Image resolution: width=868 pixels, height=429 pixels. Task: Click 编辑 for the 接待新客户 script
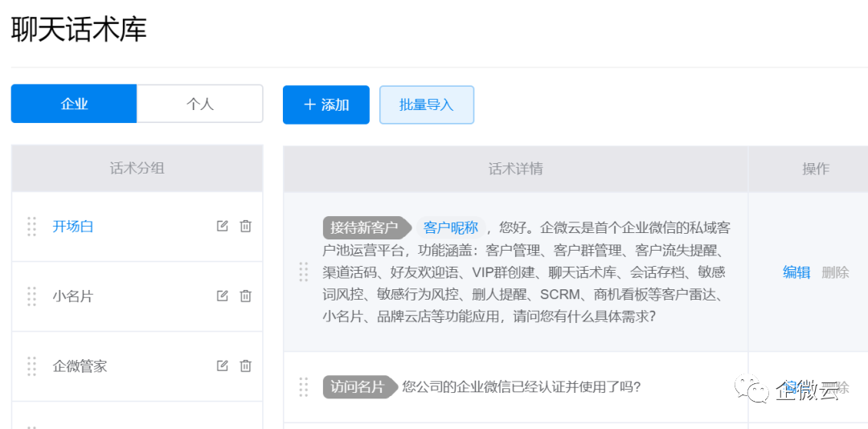796,272
